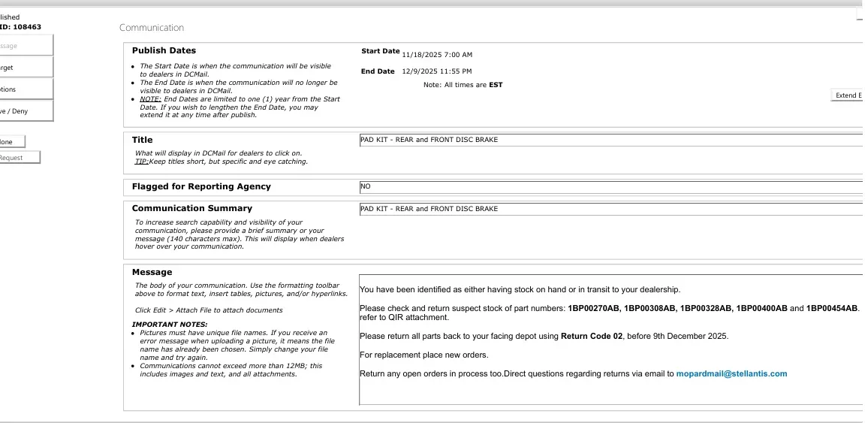This screenshot has height=423, width=868.
Task: Click the Publish Dates section heading
Action: coord(164,50)
